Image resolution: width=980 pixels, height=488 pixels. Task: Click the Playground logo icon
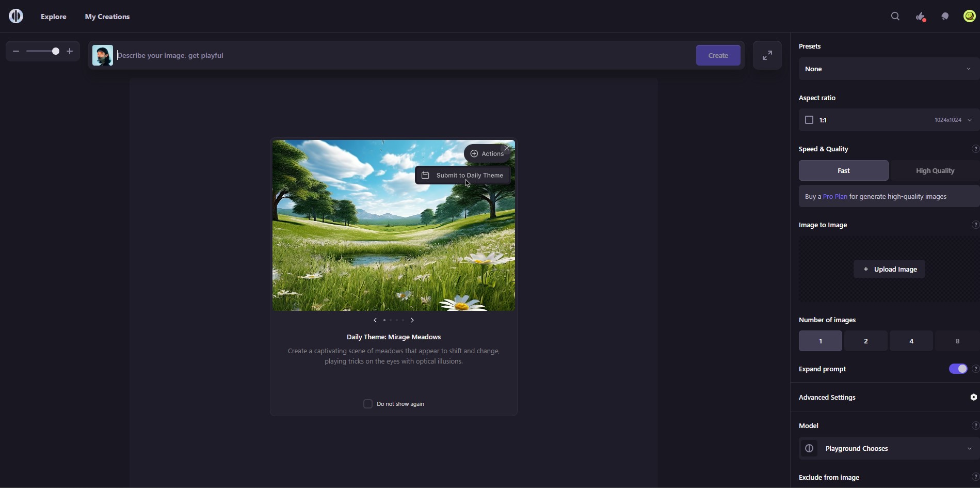tap(16, 16)
